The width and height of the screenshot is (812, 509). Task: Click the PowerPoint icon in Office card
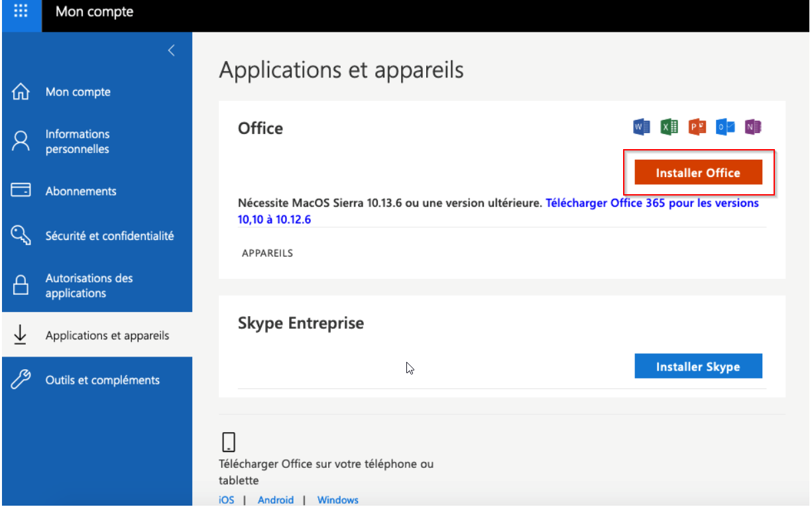pyautogui.click(x=697, y=127)
